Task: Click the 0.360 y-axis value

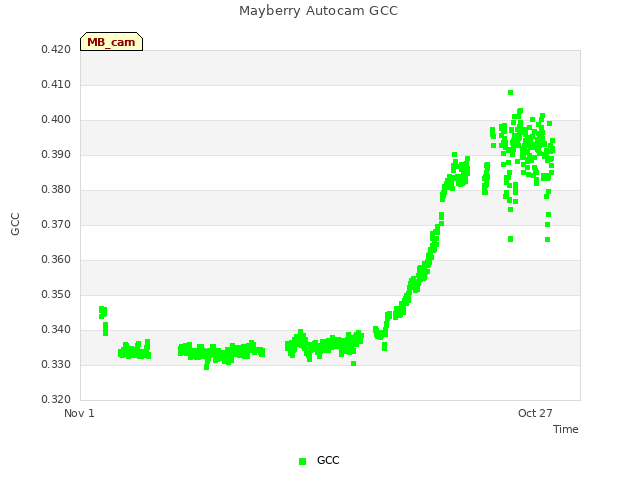Action: click(x=56, y=260)
